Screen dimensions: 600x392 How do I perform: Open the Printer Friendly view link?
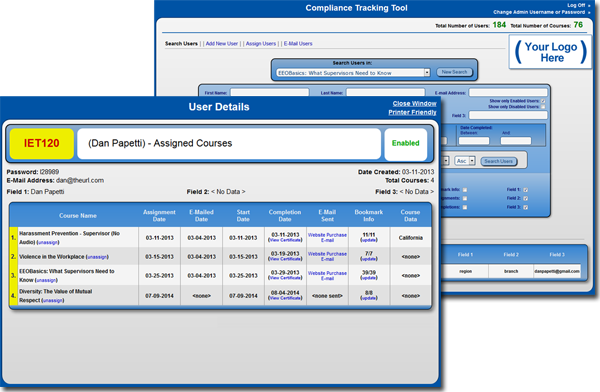pyautogui.click(x=412, y=112)
